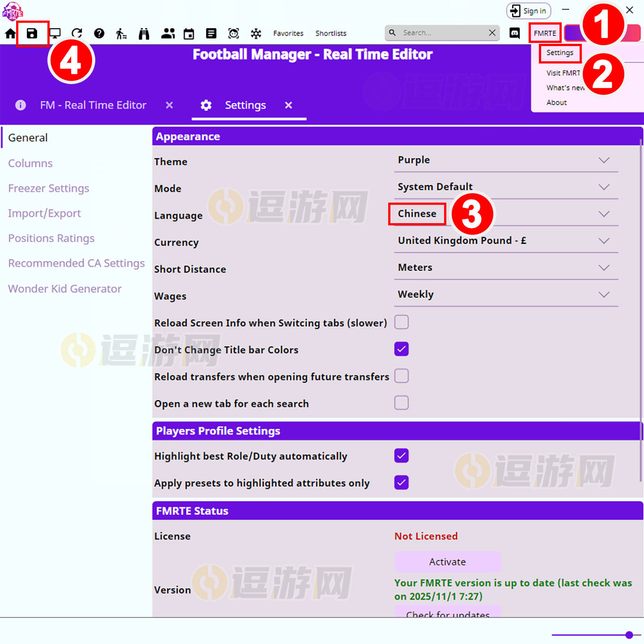Select General settings category

click(x=28, y=138)
